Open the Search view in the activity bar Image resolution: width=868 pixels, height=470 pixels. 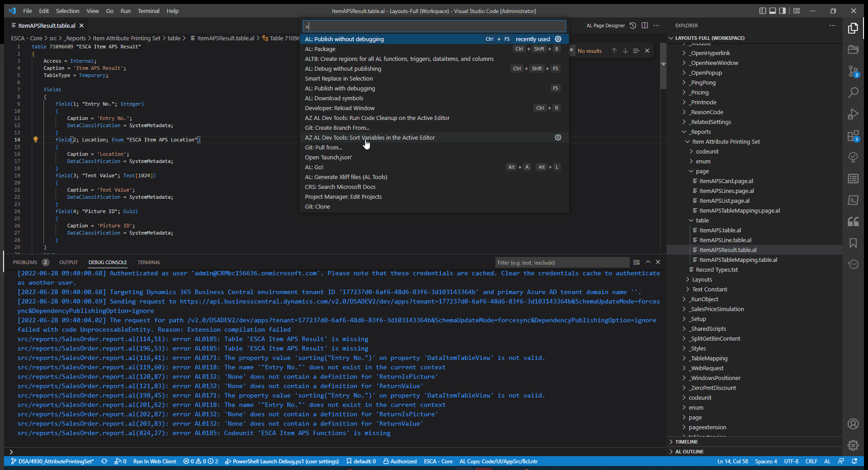click(x=853, y=93)
